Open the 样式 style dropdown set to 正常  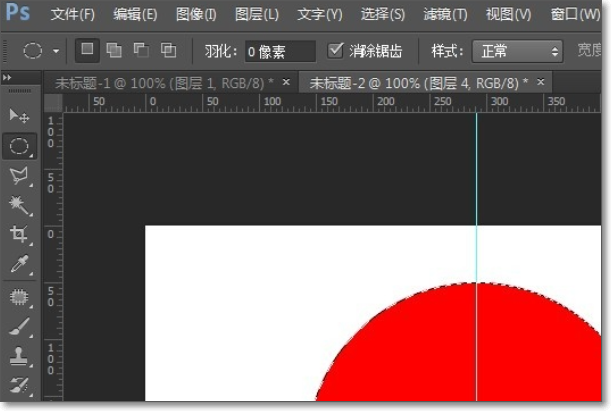point(517,51)
